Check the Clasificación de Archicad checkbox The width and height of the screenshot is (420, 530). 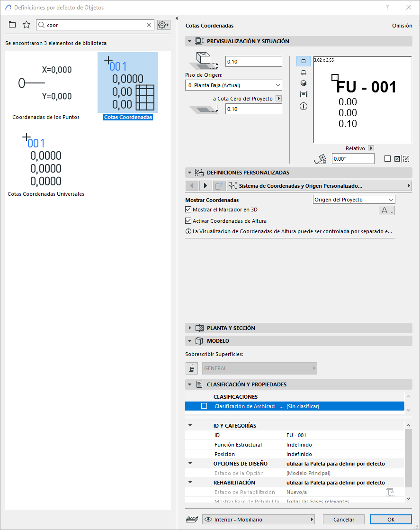[204, 406]
